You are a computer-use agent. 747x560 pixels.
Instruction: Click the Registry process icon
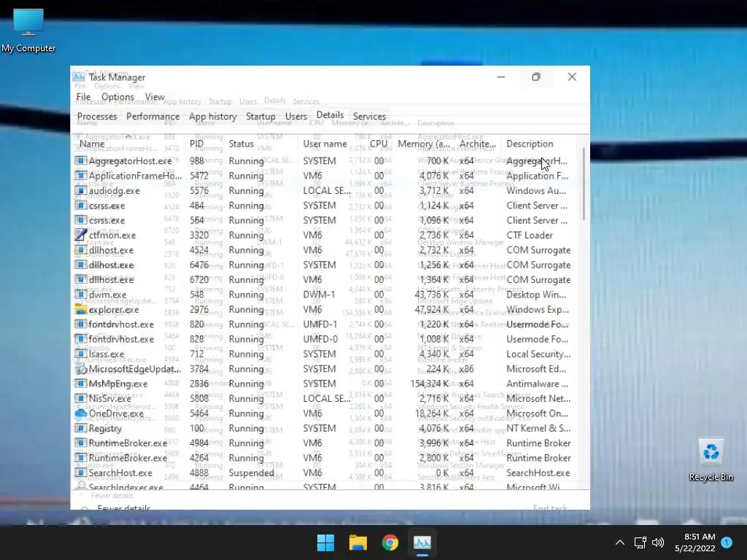(x=80, y=427)
